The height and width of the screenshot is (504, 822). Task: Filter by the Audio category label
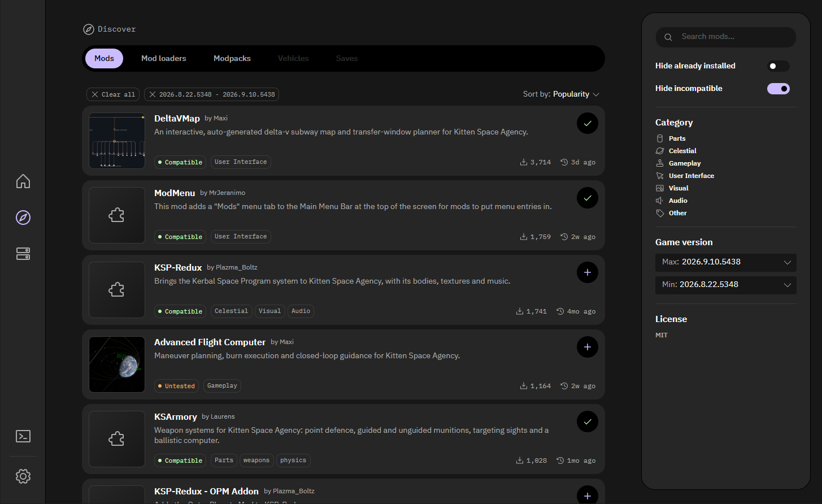(678, 201)
